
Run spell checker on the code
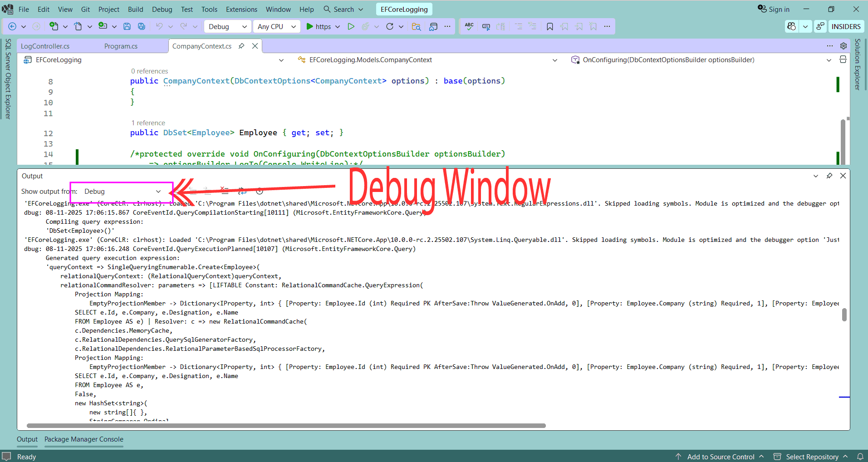click(x=469, y=26)
